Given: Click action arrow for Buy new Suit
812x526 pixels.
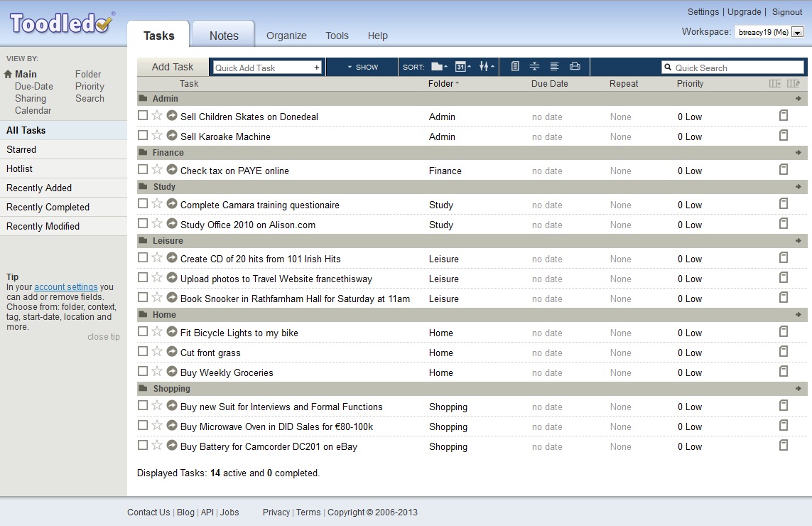Looking at the screenshot, I should pyautogui.click(x=172, y=406).
